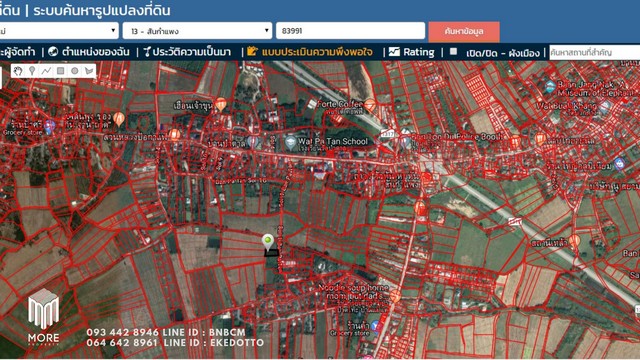
Task: Select the marker drawing tool
Action: point(32,71)
